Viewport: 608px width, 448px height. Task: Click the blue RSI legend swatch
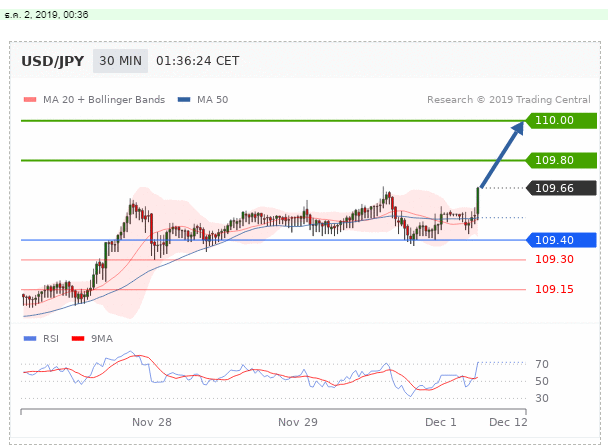[30, 339]
